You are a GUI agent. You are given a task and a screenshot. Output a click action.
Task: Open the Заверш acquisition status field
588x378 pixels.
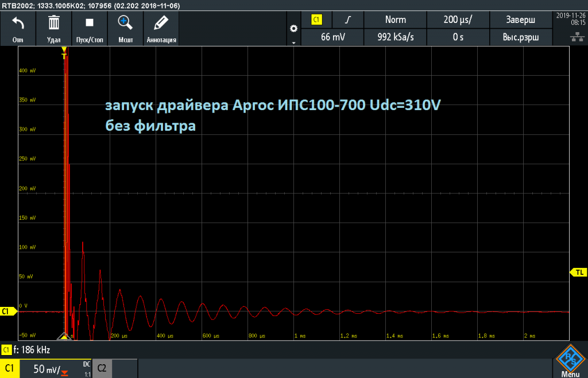520,20
